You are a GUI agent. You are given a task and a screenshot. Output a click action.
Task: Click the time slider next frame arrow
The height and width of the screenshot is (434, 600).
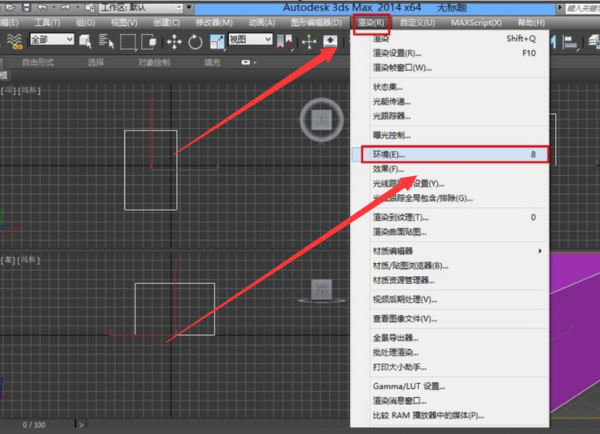coord(81,424)
